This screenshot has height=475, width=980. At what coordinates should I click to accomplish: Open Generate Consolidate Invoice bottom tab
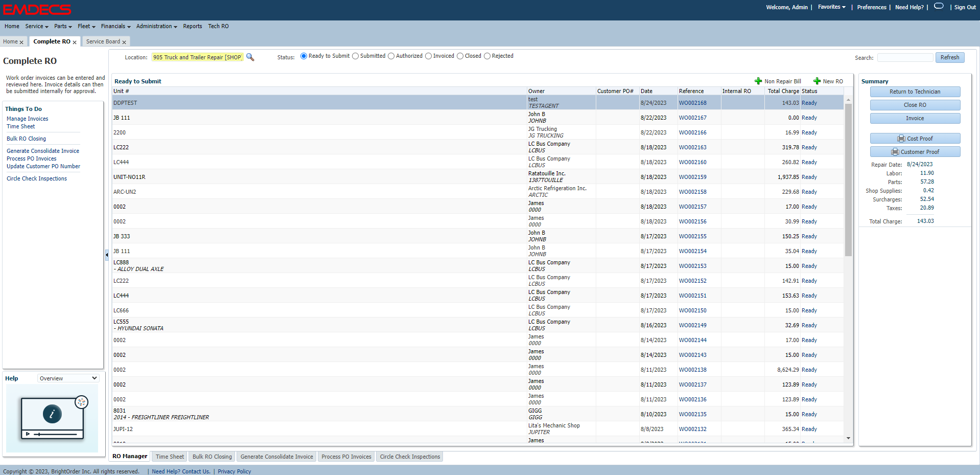click(276, 457)
